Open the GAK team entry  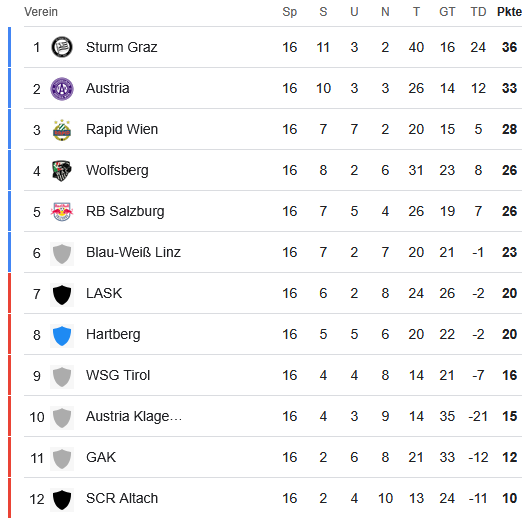point(101,457)
